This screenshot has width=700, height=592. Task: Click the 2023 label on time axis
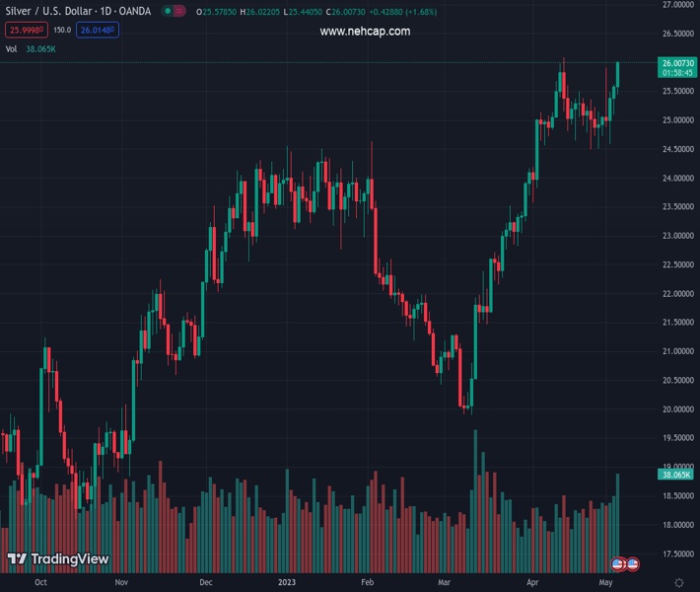[288, 583]
